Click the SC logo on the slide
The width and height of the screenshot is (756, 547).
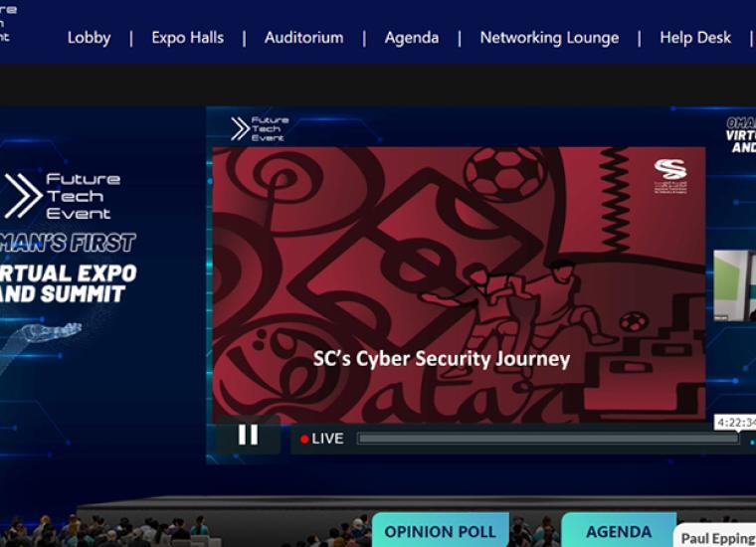pyautogui.click(x=670, y=176)
